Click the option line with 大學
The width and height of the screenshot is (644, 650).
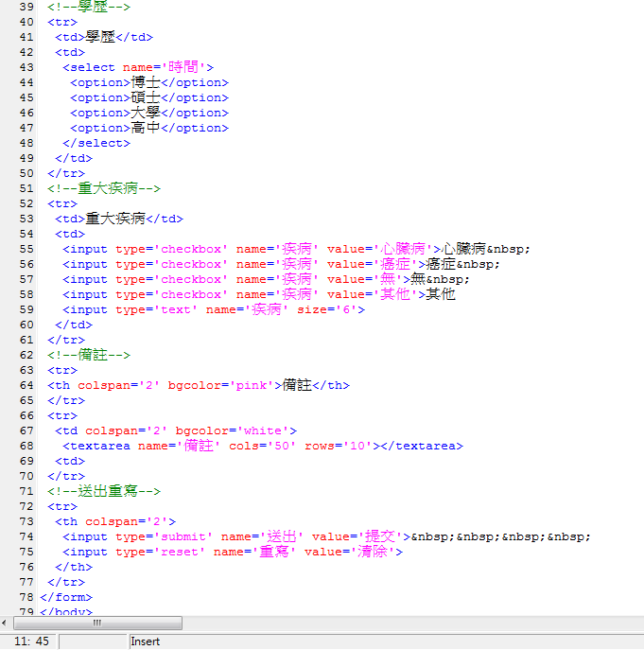click(x=149, y=113)
